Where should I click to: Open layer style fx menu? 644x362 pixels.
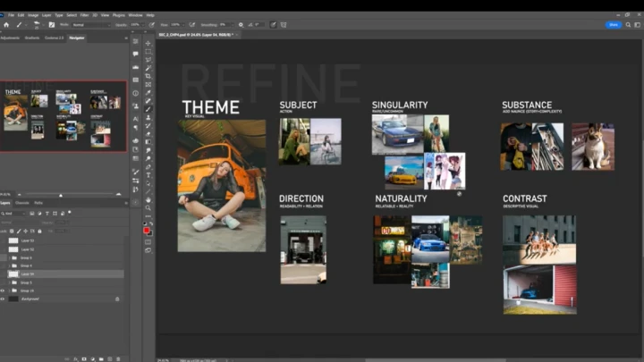75,359
